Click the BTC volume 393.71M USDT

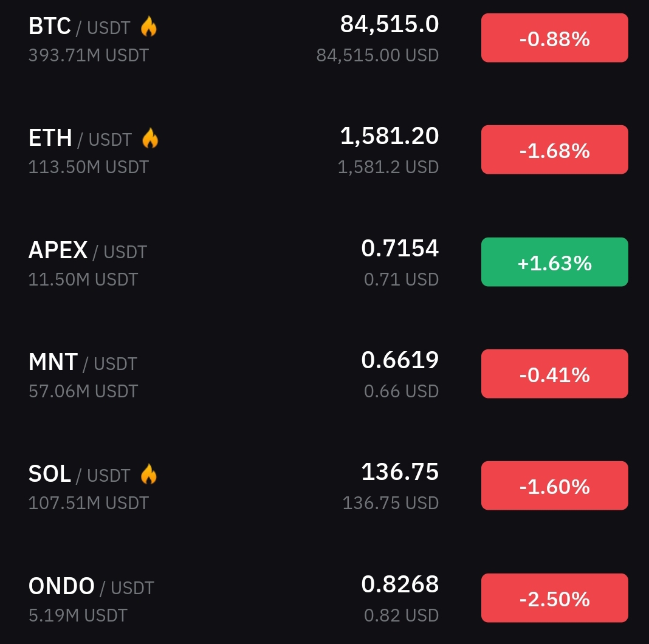(x=89, y=55)
